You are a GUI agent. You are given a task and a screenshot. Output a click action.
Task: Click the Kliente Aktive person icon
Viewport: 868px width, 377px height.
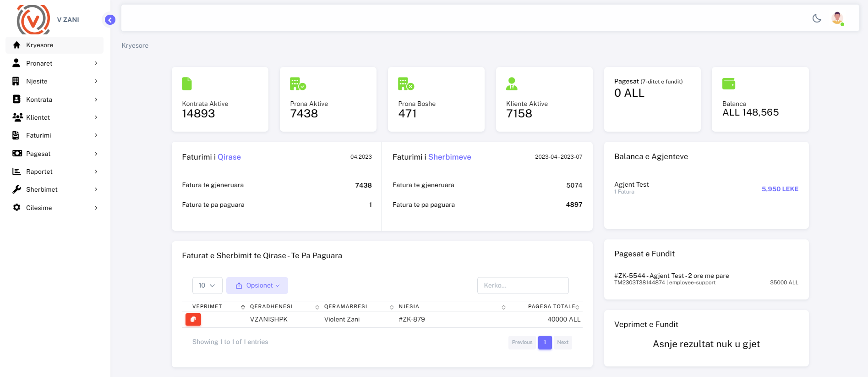click(x=512, y=84)
